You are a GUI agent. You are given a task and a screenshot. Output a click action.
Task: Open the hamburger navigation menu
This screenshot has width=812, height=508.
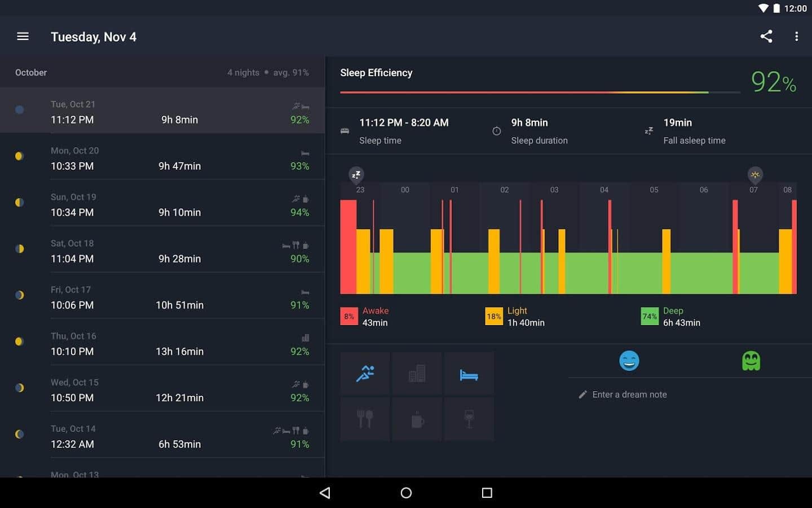point(23,37)
